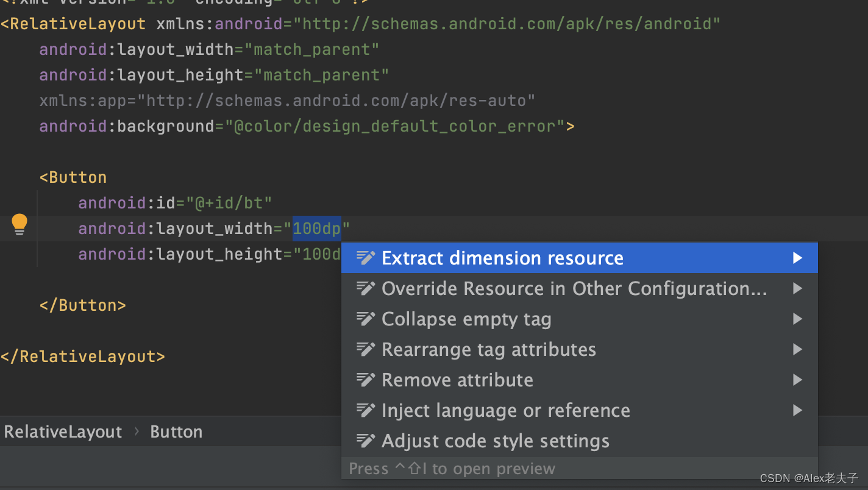Click the lightbulb quick-fix icon in the gutter

(19, 224)
